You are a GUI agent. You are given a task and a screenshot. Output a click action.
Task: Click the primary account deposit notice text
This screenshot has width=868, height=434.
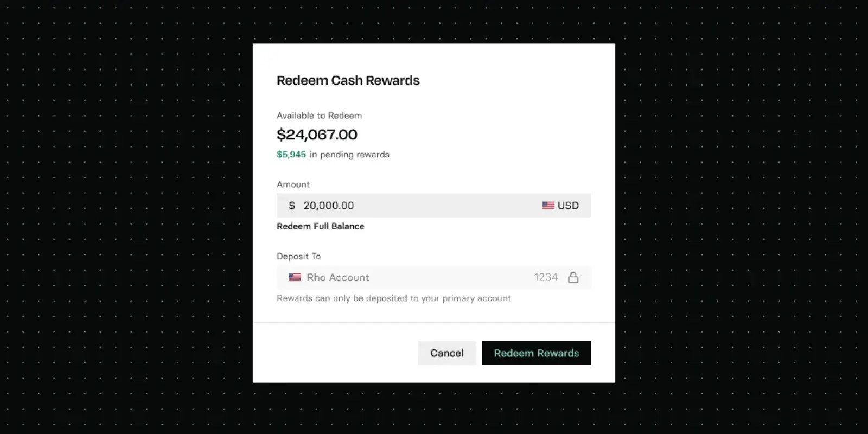tap(394, 298)
